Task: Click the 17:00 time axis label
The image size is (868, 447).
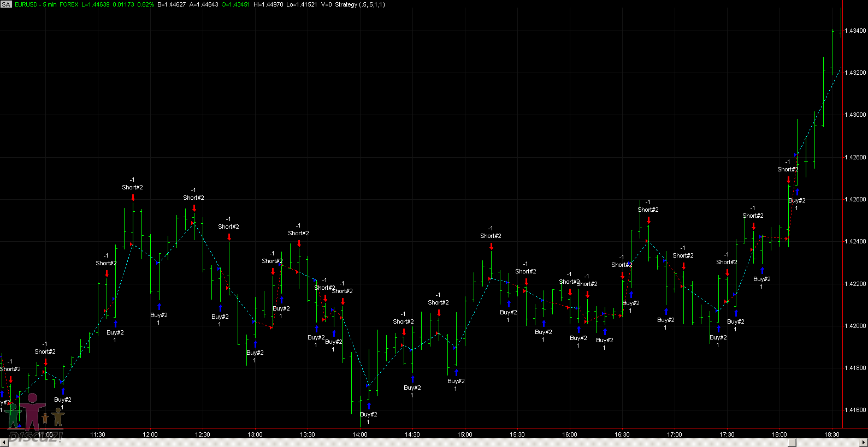Action: 675,434
